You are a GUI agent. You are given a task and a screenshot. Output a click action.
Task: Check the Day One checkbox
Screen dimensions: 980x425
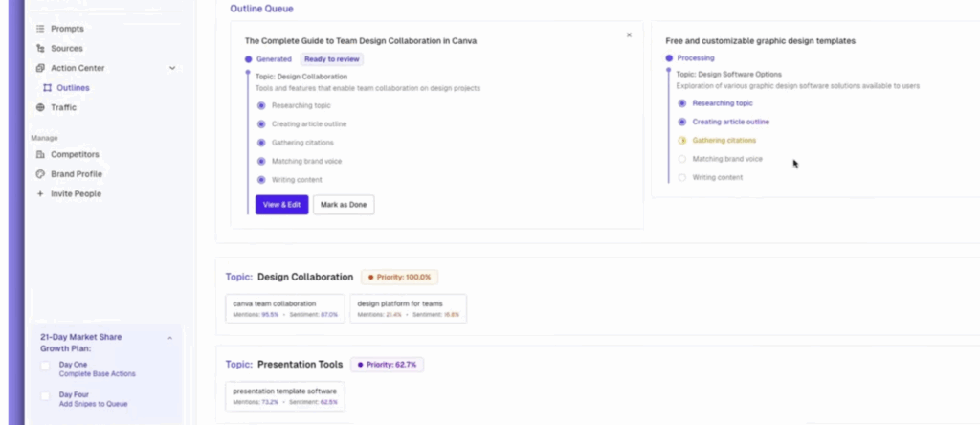tap(46, 366)
